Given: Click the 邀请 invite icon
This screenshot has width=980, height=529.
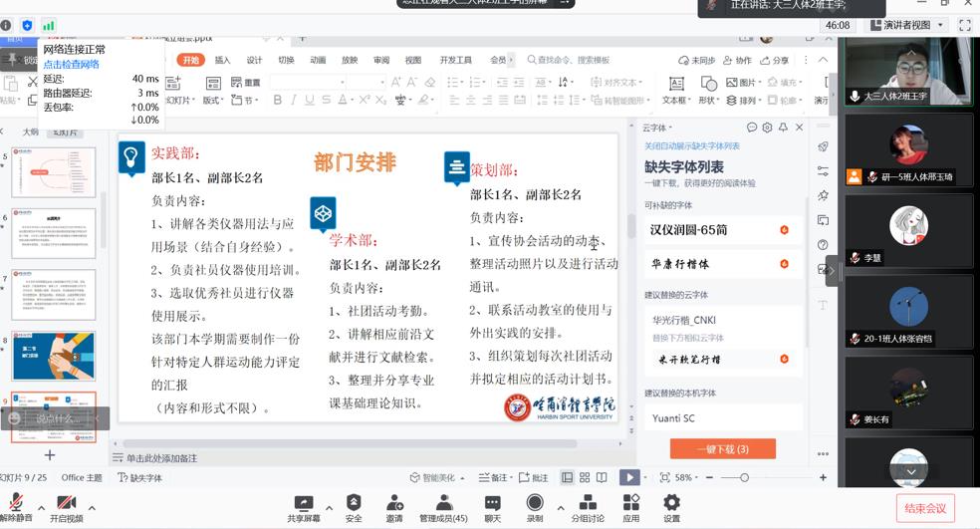Looking at the screenshot, I should 394,503.
